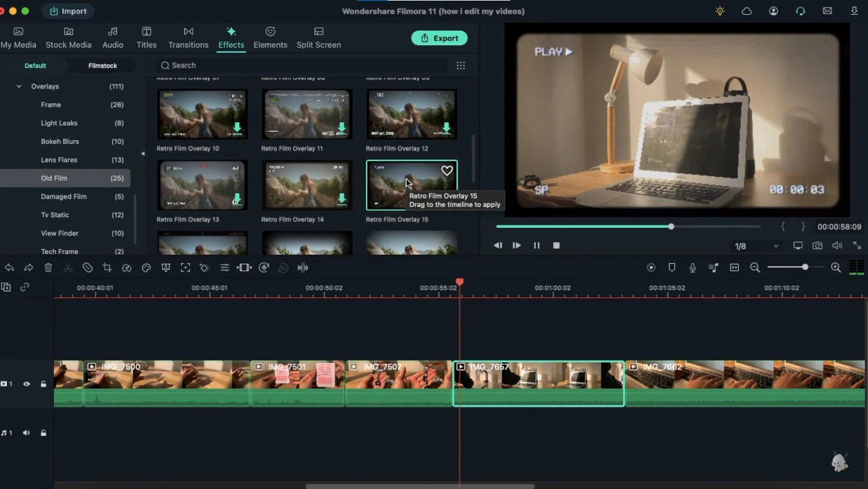Add a Marker with shield icon
The width and height of the screenshot is (868, 489).
pos(672,268)
